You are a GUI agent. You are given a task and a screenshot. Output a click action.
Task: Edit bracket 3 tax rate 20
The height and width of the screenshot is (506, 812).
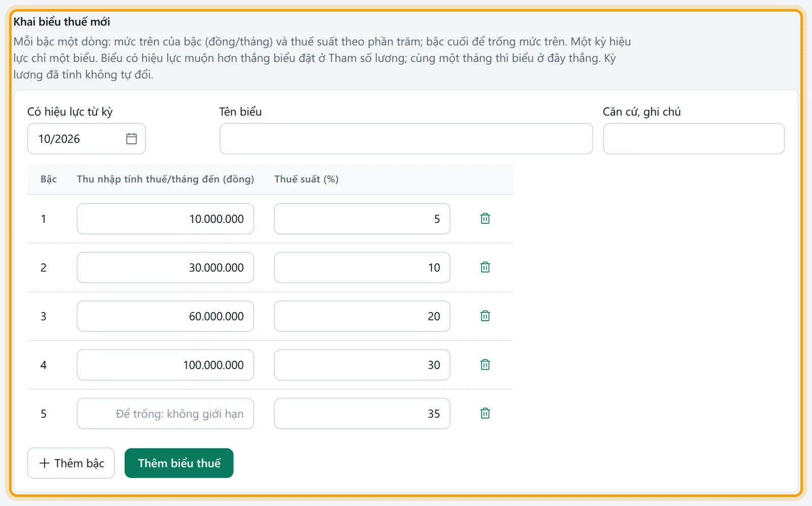coord(362,316)
